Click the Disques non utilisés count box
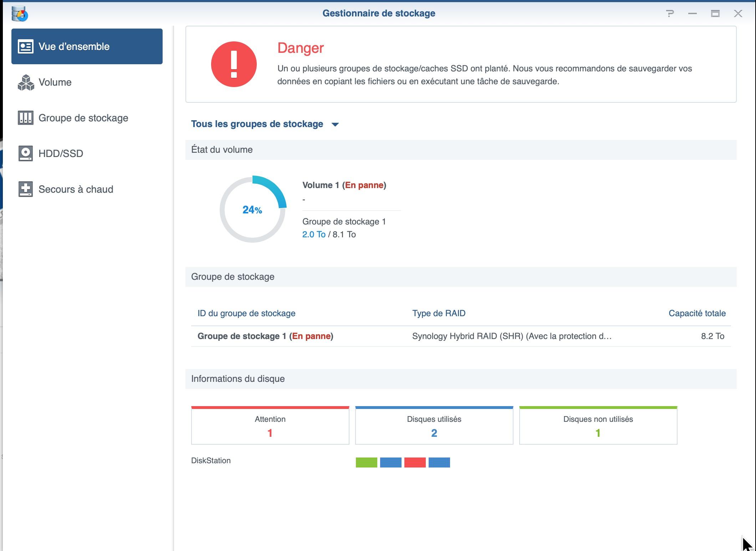This screenshot has height=551, width=756. (x=598, y=425)
